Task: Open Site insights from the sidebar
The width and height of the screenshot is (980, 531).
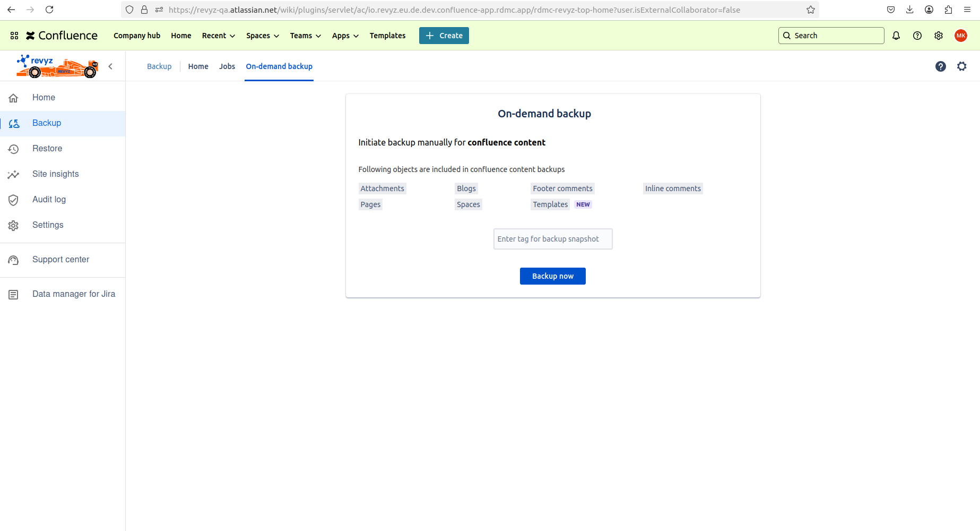Action: pyautogui.click(x=55, y=174)
